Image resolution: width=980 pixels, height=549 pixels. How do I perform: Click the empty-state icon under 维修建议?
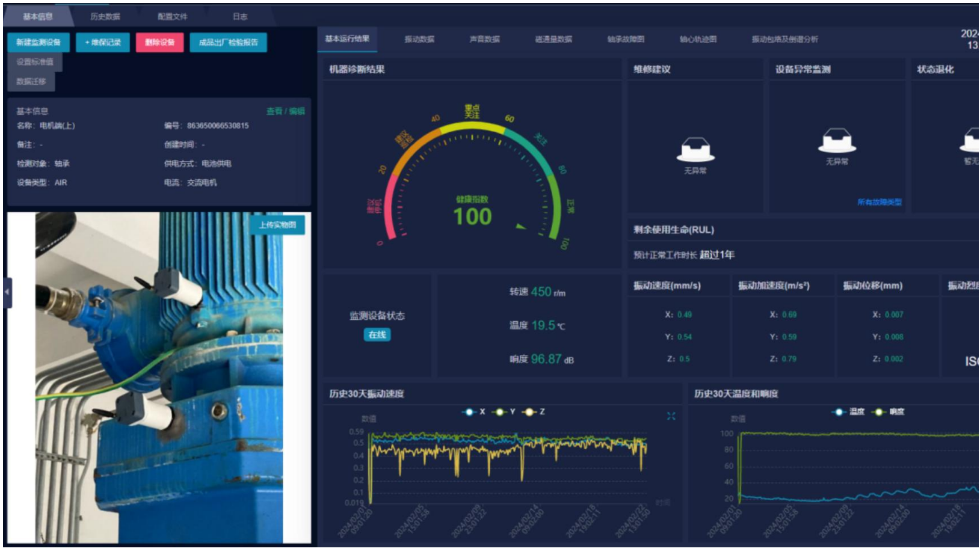point(695,150)
